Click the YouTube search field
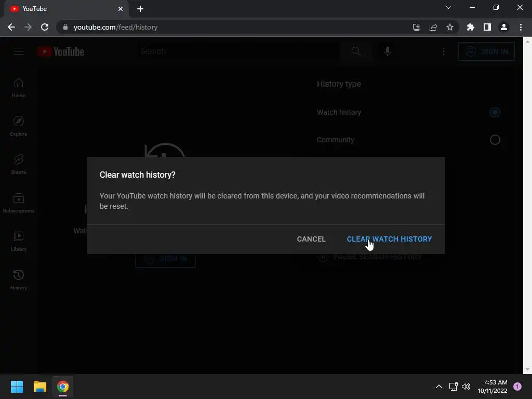 pyautogui.click(x=239, y=51)
